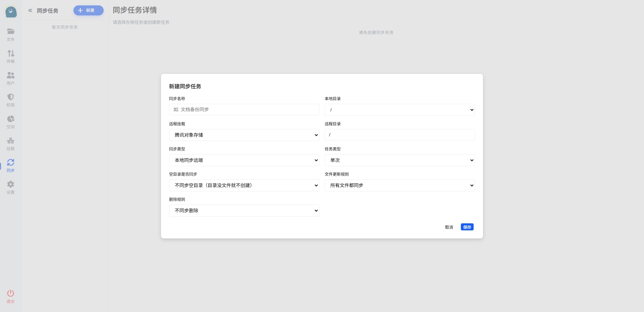Click the 退出 (Logout) power icon

(11, 293)
